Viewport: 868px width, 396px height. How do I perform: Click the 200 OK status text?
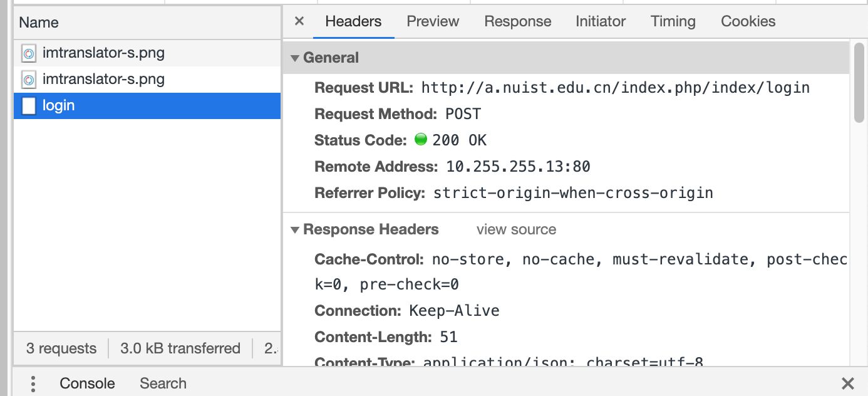[459, 140]
